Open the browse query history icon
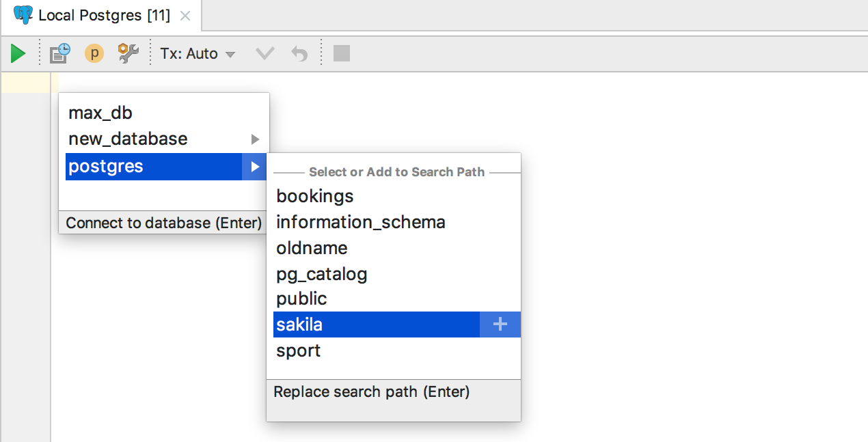 pos(60,53)
